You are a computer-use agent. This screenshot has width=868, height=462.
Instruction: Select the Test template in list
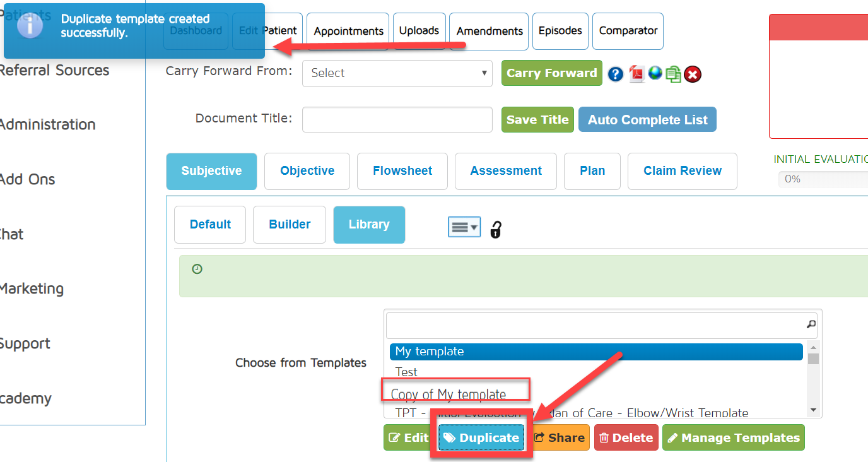pyautogui.click(x=407, y=372)
